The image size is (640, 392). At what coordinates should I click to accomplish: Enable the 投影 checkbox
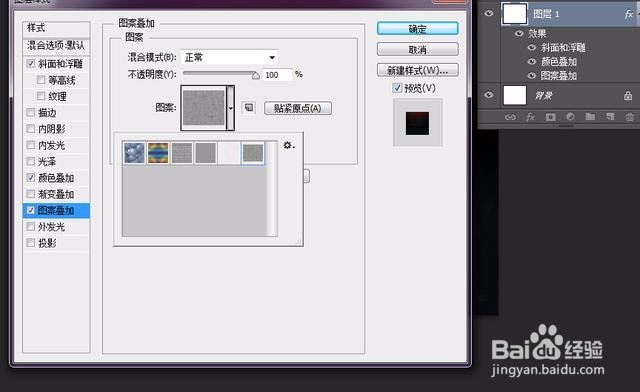(31, 243)
